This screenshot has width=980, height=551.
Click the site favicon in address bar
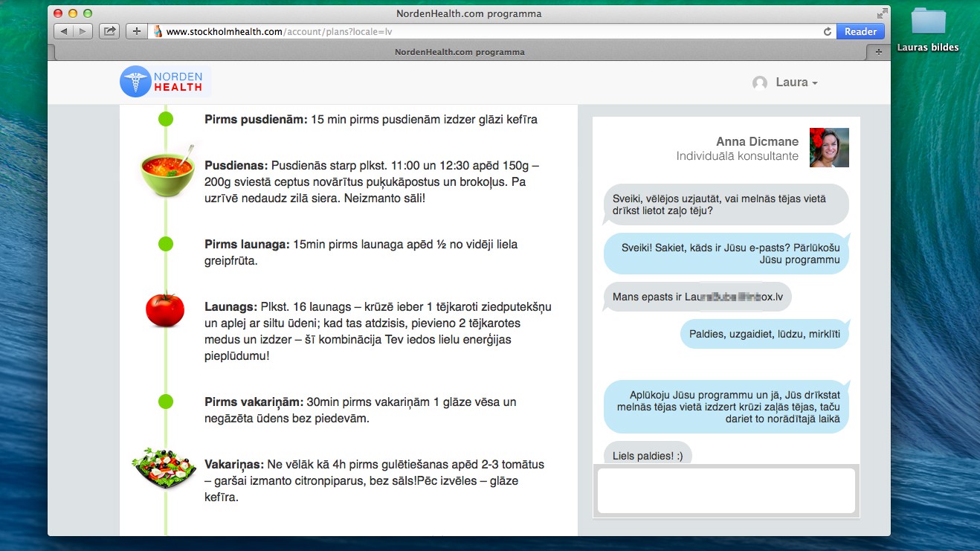(x=157, y=31)
